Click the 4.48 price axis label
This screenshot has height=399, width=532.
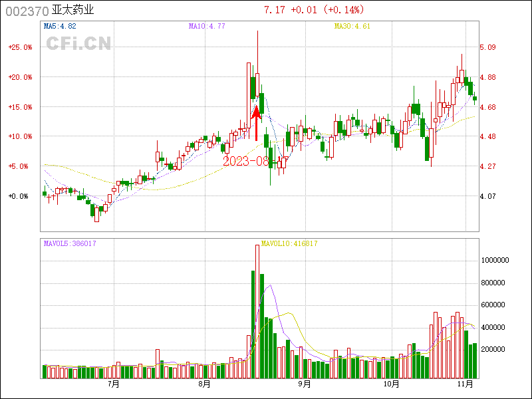pos(487,136)
